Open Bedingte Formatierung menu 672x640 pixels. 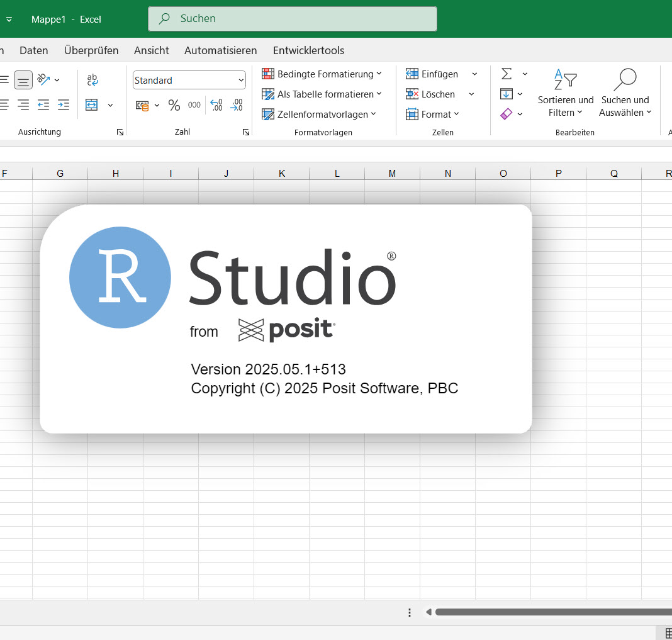pos(322,74)
